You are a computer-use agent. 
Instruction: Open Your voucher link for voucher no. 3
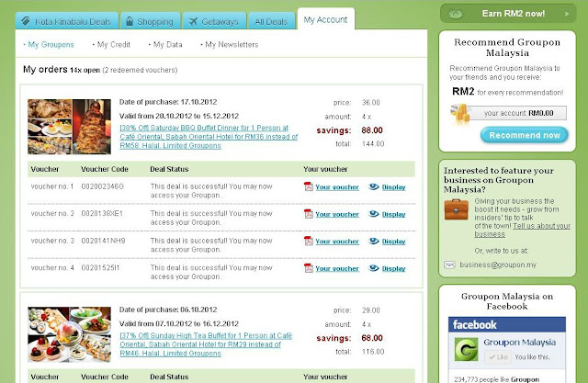[x=337, y=242]
